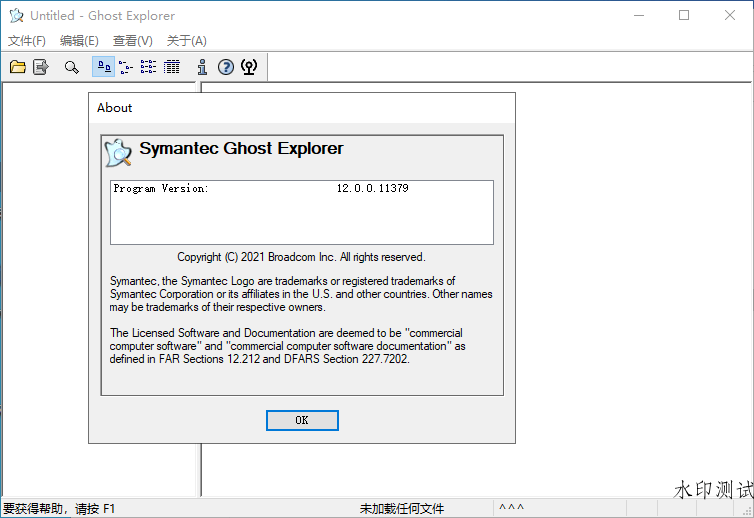Switch to details view icon
This screenshot has width=754, height=518.
click(x=172, y=67)
